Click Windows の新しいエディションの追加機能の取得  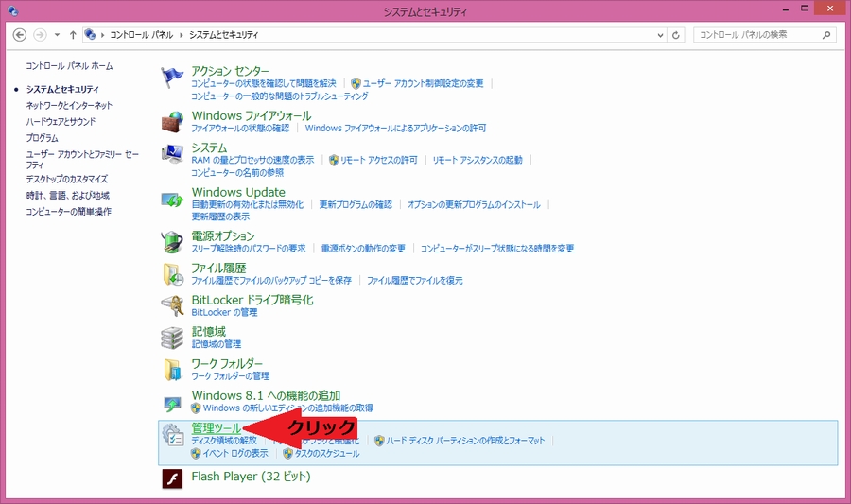pos(288,408)
